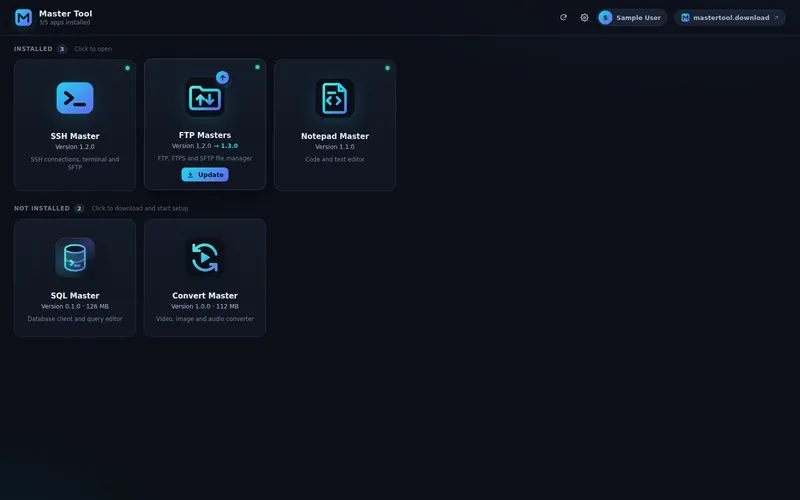Click the installed count badge '3'
The width and height of the screenshot is (800, 500).
pyautogui.click(x=62, y=49)
